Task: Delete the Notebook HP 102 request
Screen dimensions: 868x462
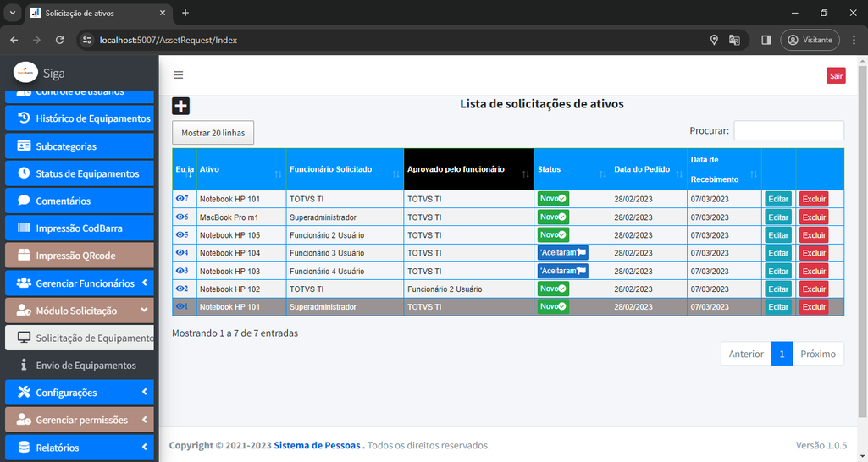Action: click(x=814, y=289)
